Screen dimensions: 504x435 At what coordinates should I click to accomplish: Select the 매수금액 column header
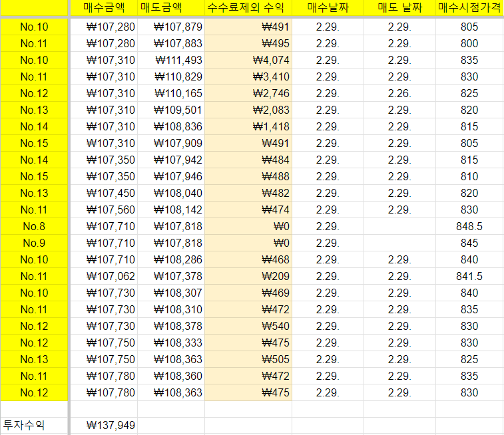click(104, 8)
